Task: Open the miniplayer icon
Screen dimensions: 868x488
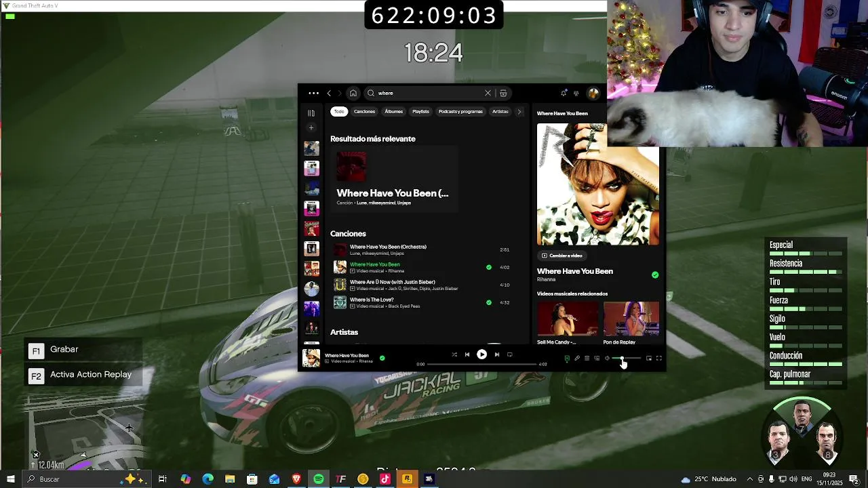Action: 649,358
